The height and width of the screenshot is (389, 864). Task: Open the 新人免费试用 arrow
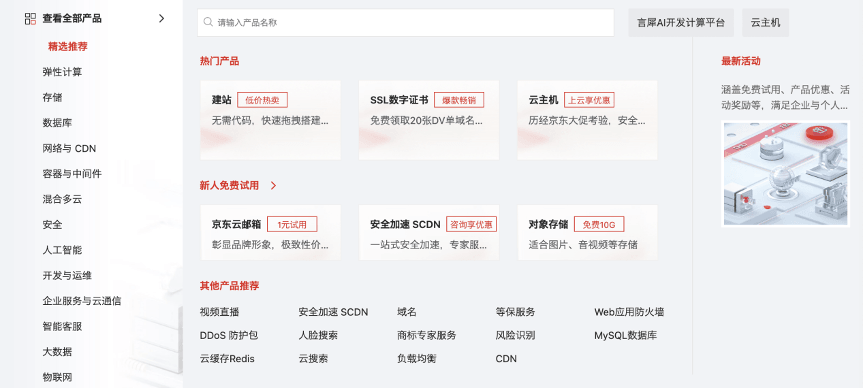pyautogui.click(x=273, y=186)
